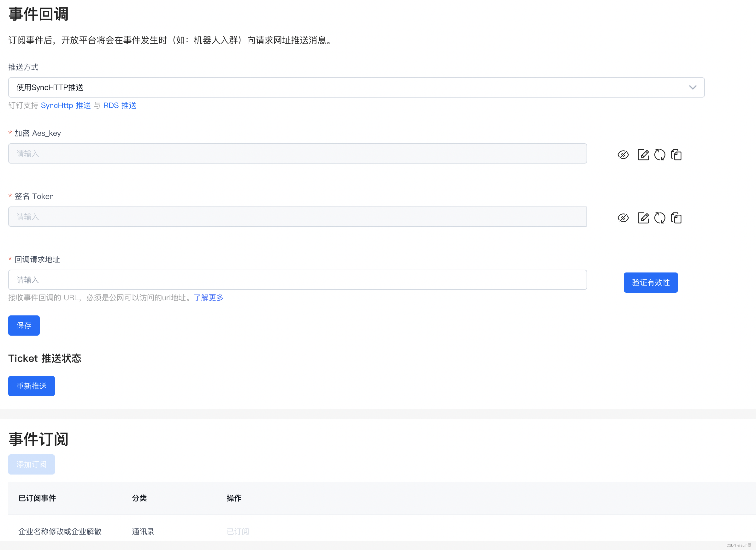Click the 了解更多 link
The height and width of the screenshot is (550, 756).
click(x=209, y=297)
